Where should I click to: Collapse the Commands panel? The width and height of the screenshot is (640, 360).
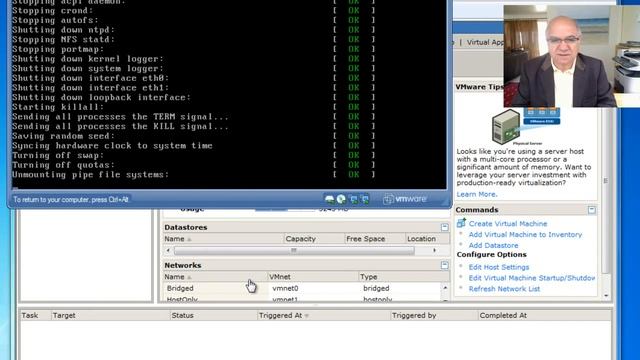pos(591,210)
